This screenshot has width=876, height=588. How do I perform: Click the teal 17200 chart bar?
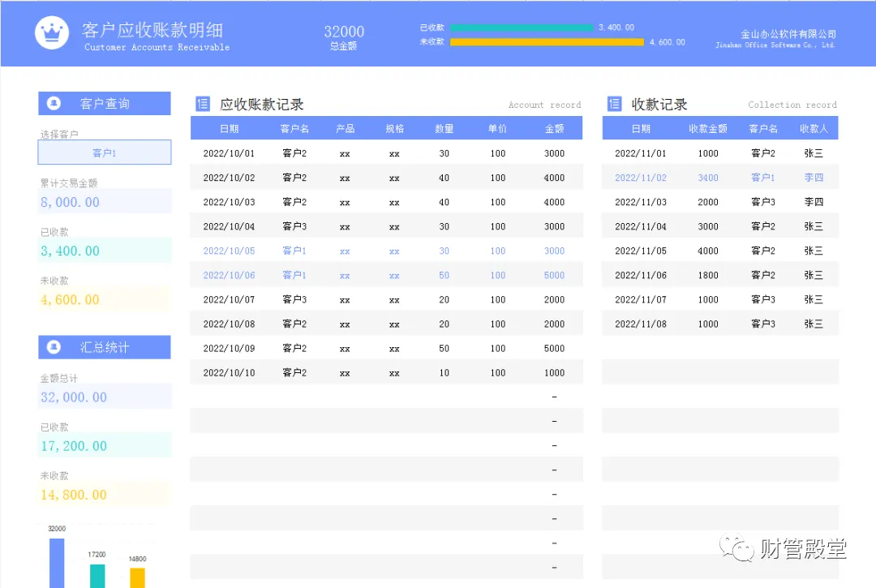[x=97, y=576]
